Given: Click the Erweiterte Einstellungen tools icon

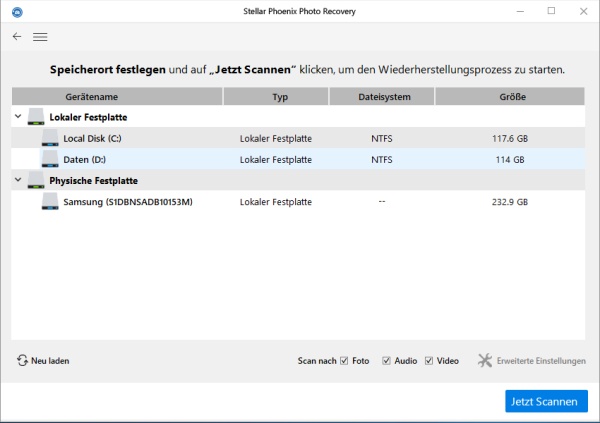Looking at the screenshot, I should coord(485,360).
